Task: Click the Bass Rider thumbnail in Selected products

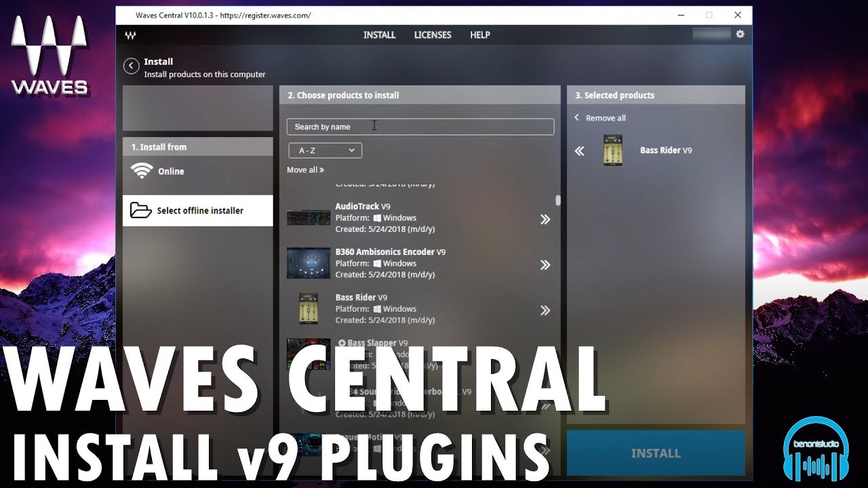Action: pos(613,150)
